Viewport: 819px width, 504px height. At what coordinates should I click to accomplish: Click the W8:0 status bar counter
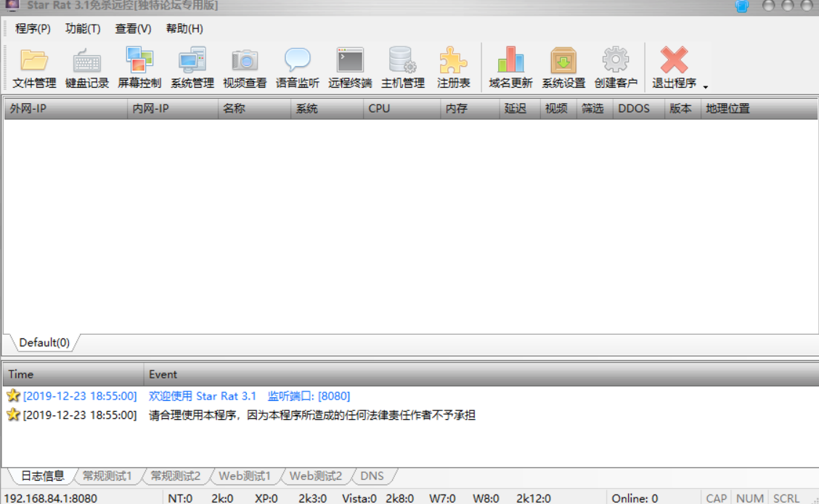point(486,498)
